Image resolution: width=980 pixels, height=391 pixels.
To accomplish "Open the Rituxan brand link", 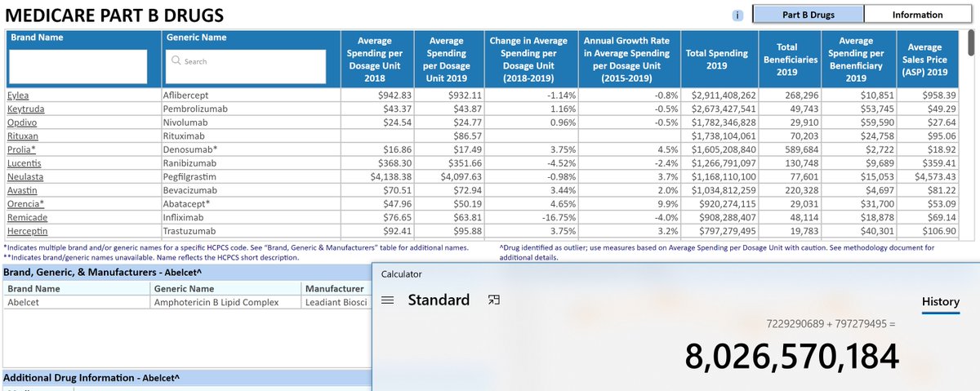I will pos(24,136).
